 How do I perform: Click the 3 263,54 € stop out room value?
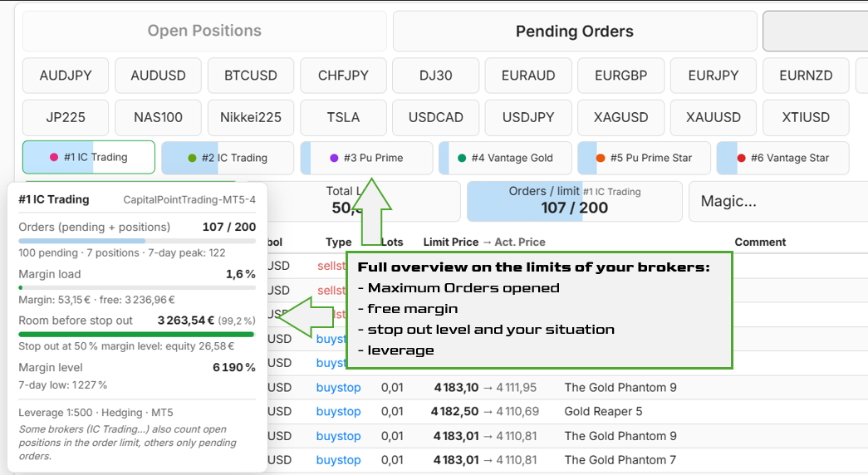pos(186,321)
